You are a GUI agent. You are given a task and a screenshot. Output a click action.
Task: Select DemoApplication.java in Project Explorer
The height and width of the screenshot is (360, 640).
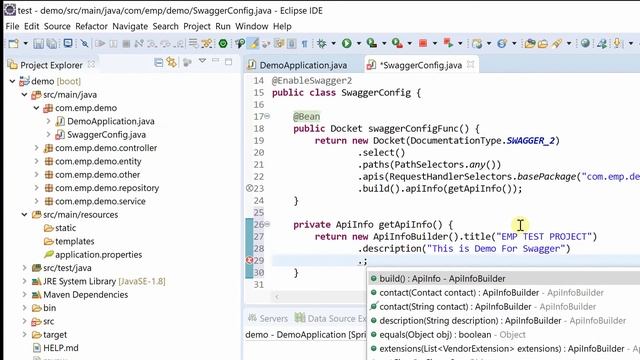[x=111, y=121]
